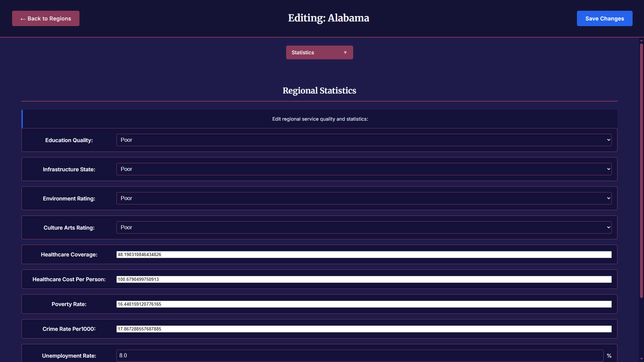The width and height of the screenshot is (644, 362).
Task: Click the Regional Statistics heading
Action: pos(319,90)
